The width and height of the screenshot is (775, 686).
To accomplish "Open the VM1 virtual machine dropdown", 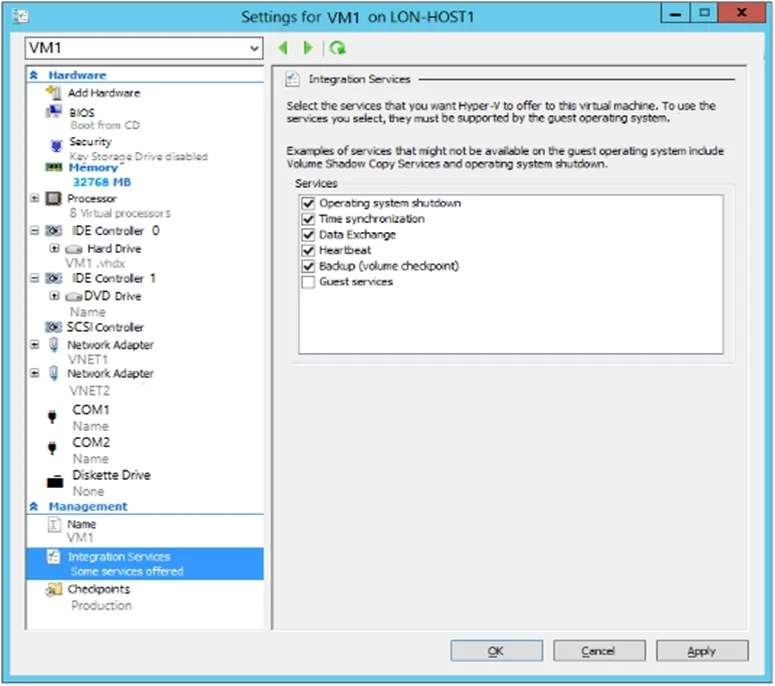I will pyautogui.click(x=144, y=48).
